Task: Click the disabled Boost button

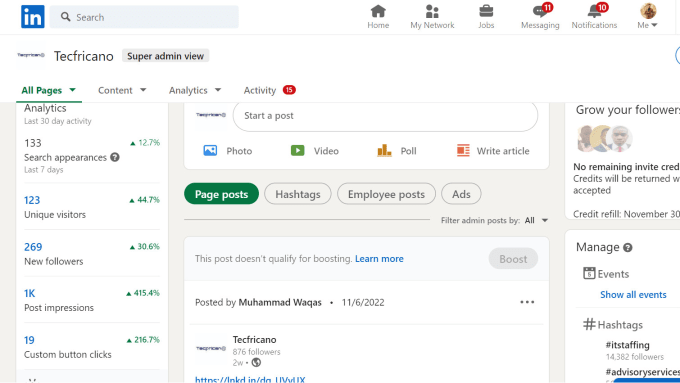Action: point(513,259)
